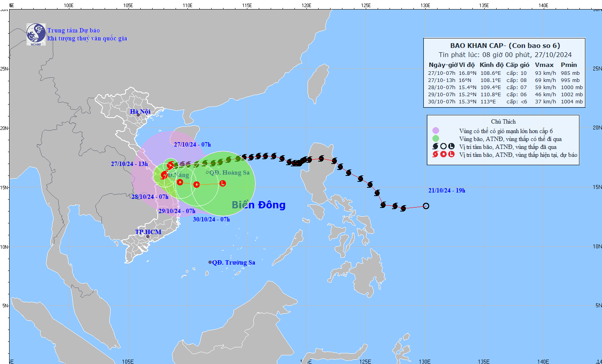Click the purple legend color circle
This screenshot has height=364, width=602.
pos(436,130)
